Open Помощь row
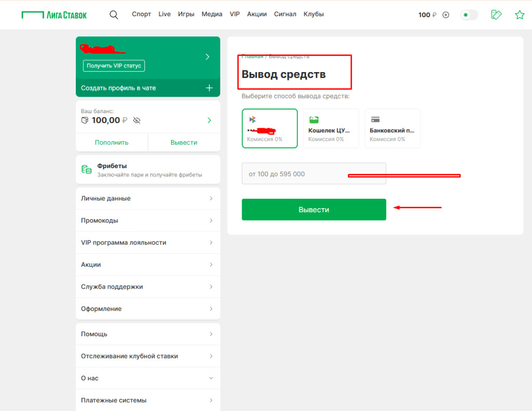This screenshot has width=532, height=411. point(148,334)
